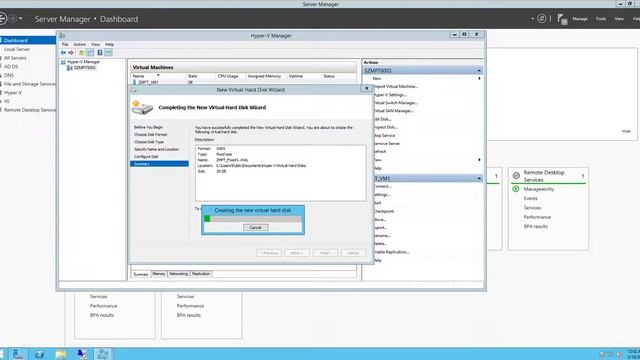The width and height of the screenshot is (640, 360).
Task: Select AD DS in Server Manager sidebar
Action: point(11,67)
